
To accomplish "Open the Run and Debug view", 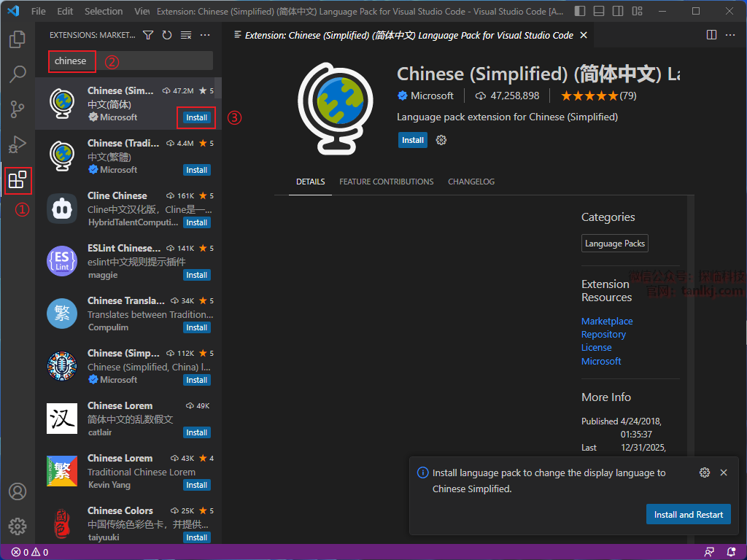I will (18, 144).
